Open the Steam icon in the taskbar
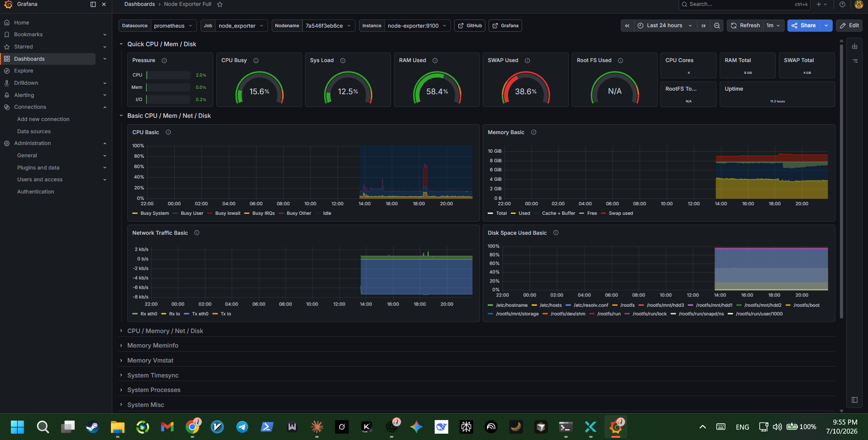Screen dimensions: 868x440 [x=92, y=427]
